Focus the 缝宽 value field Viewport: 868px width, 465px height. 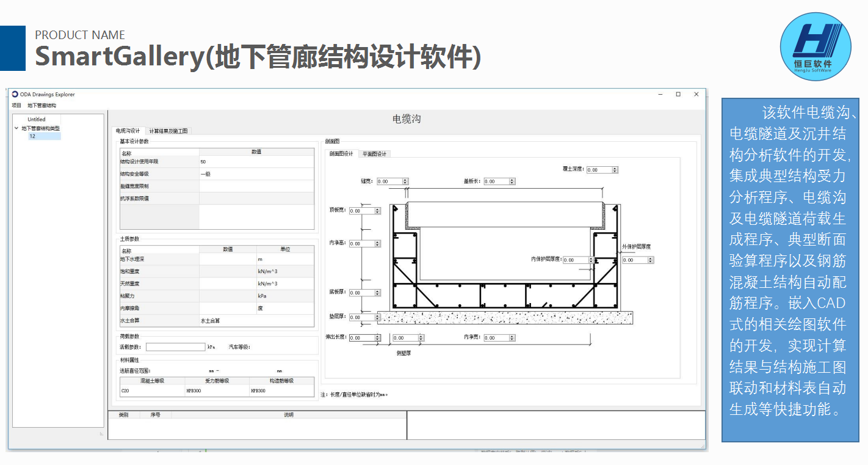pyautogui.click(x=389, y=181)
